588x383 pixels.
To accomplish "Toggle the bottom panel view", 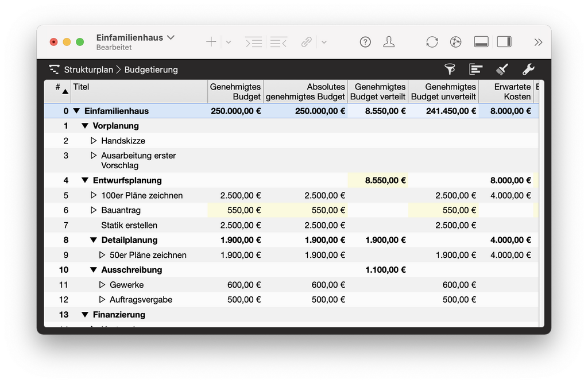I will 481,42.
